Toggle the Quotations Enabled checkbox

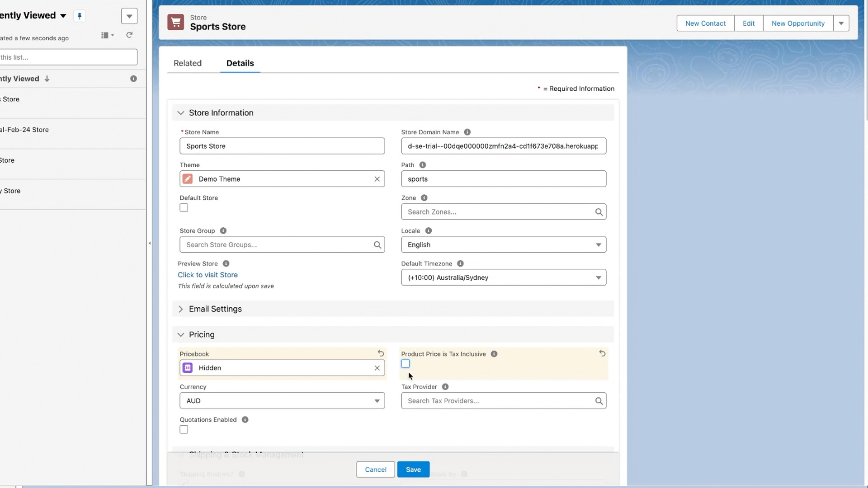click(184, 430)
